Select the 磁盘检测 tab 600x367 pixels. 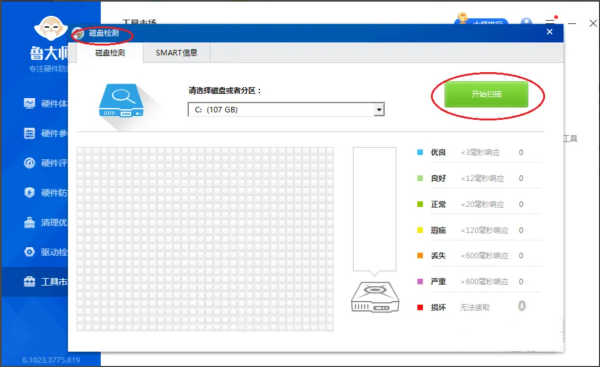(110, 53)
